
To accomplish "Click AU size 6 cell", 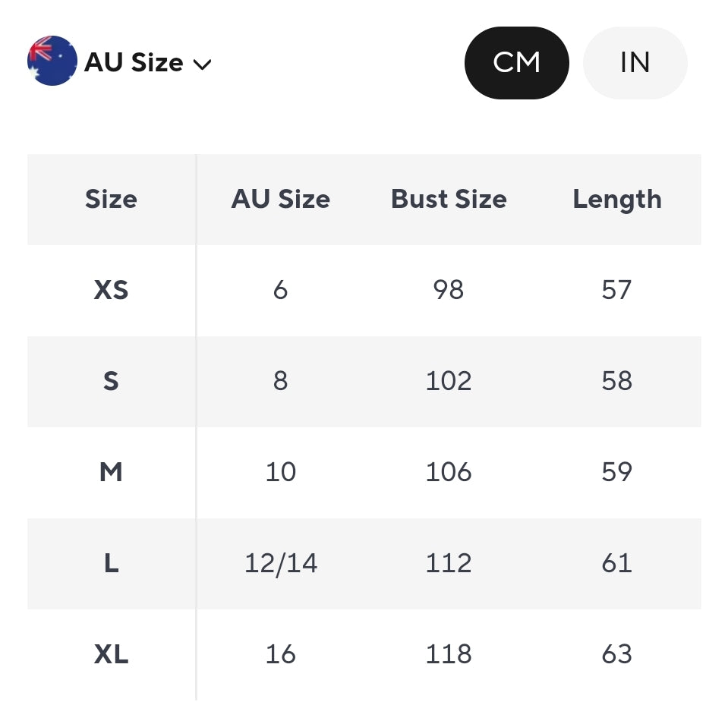I will tap(280, 290).
